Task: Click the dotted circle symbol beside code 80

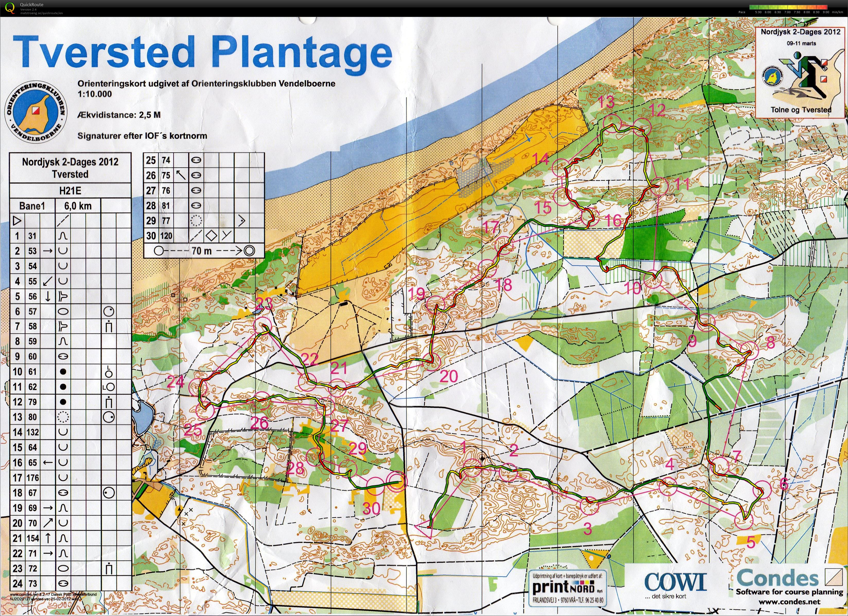Action: pos(63,417)
